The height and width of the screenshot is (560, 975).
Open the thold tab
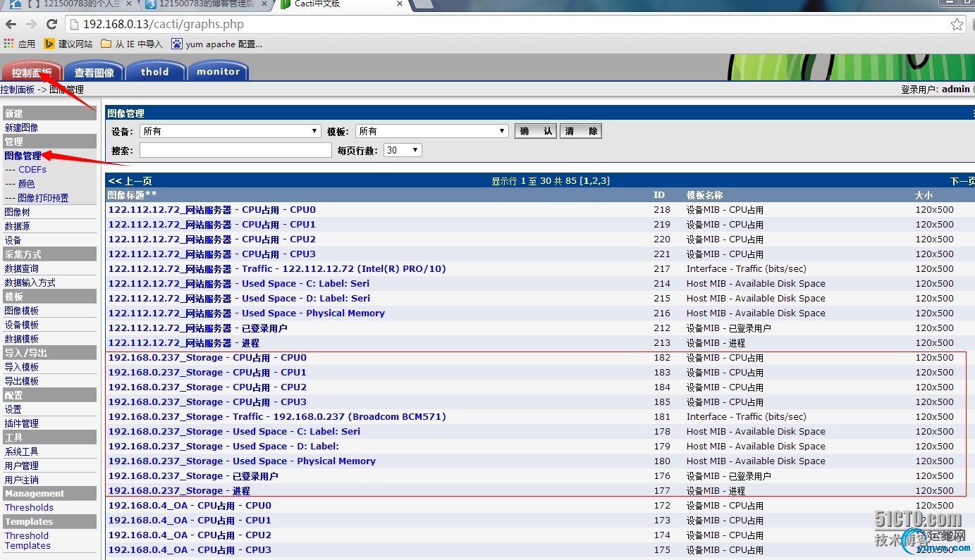155,72
